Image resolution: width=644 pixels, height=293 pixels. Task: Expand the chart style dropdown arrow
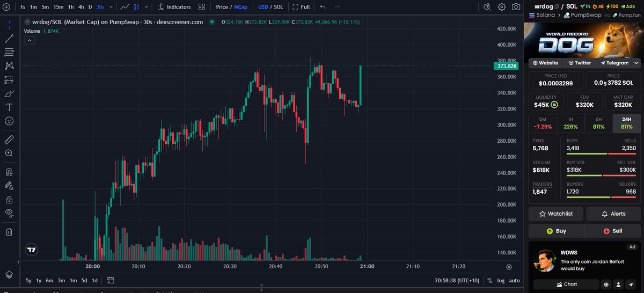146,7
